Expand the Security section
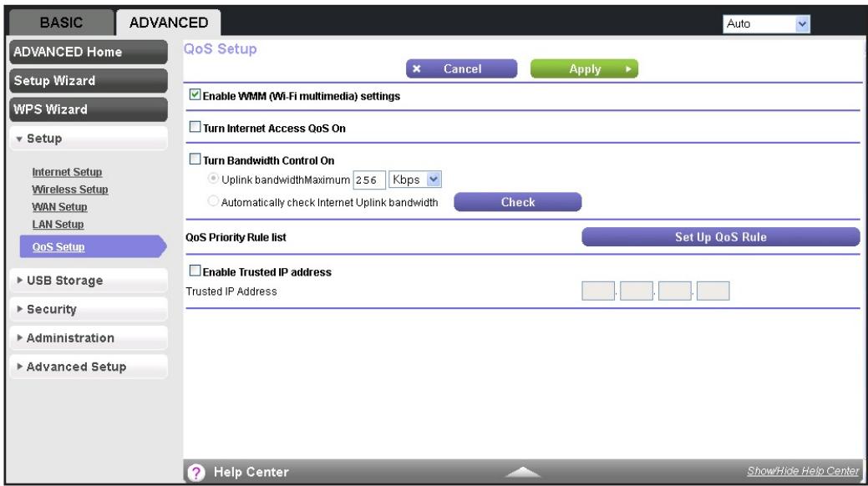This screenshot has height=486, width=868. [89, 310]
